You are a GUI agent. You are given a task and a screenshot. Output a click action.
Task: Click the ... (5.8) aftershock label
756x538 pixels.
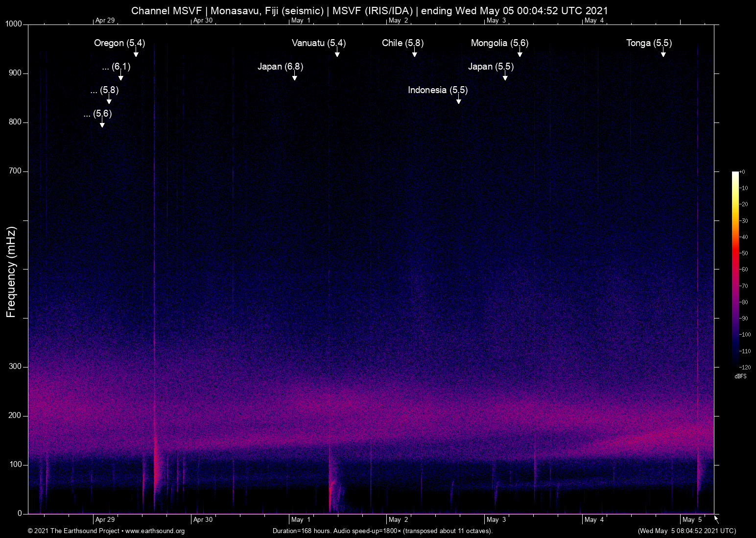[105, 90]
